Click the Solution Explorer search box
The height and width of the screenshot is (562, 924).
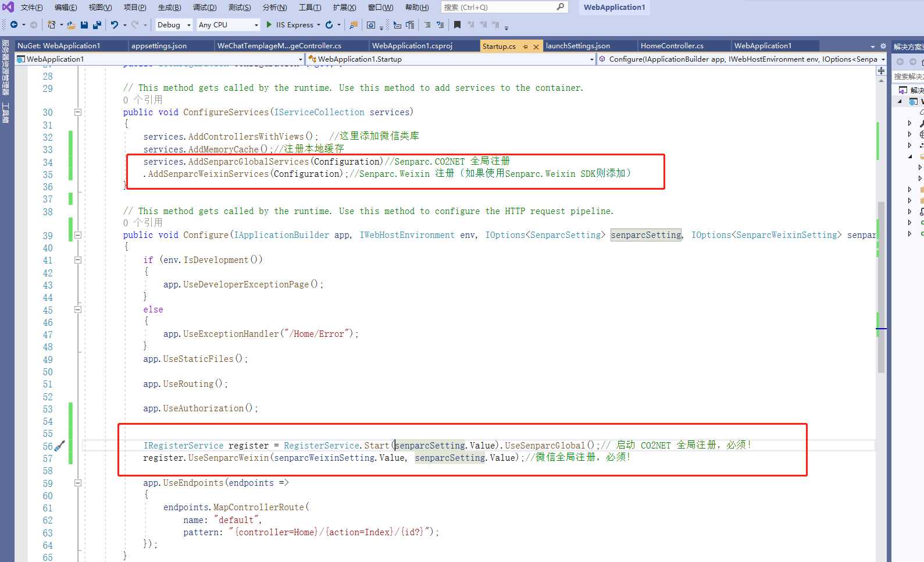(x=908, y=76)
